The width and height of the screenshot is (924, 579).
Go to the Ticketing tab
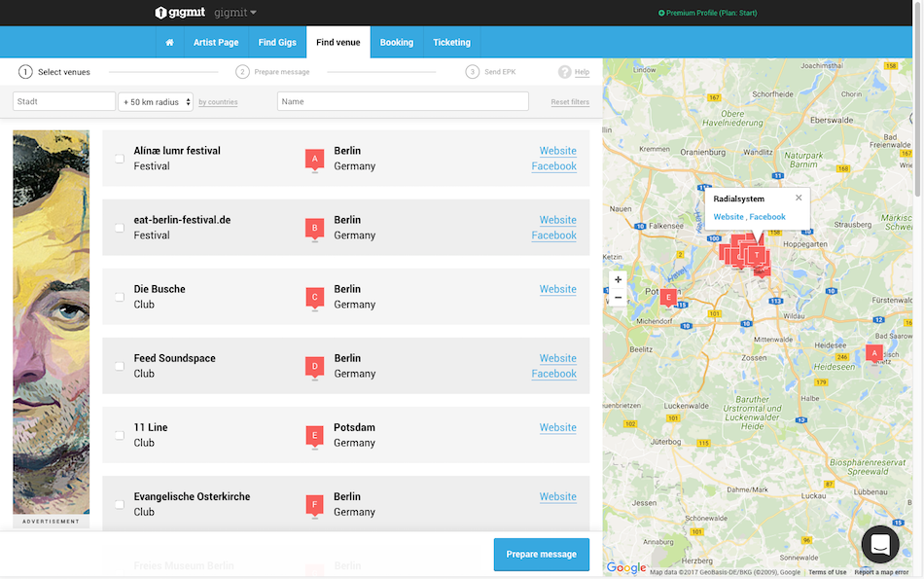coord(452,43)
